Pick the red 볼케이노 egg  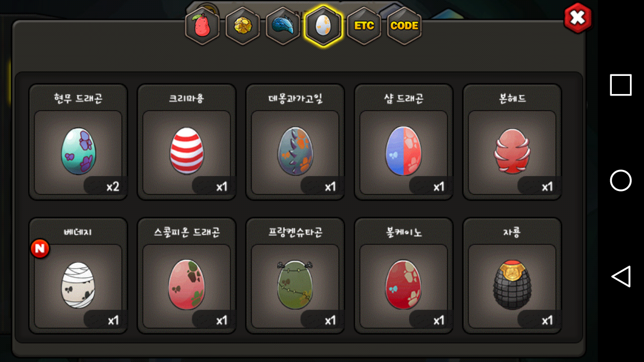pos(404,276)
